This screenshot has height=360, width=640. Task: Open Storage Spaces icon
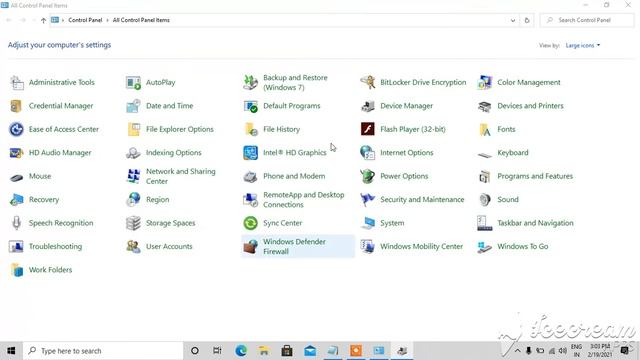(133, 223)
